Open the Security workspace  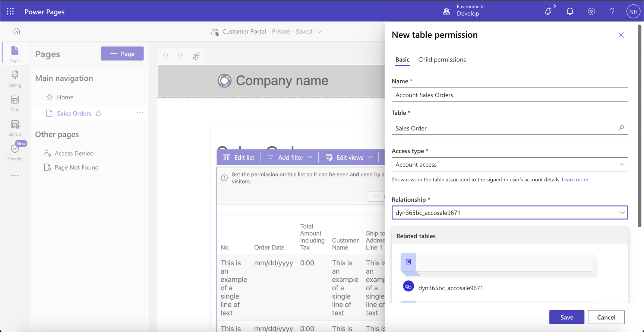click(15, 152)
